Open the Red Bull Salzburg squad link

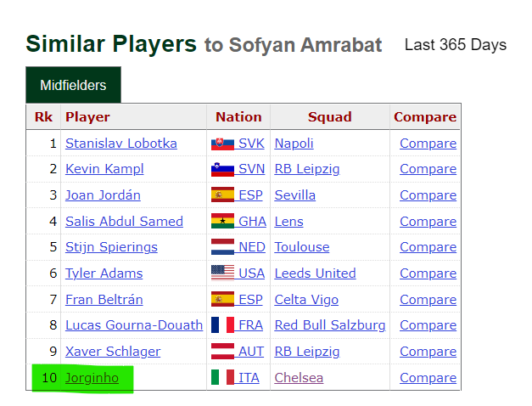point(330,325)
